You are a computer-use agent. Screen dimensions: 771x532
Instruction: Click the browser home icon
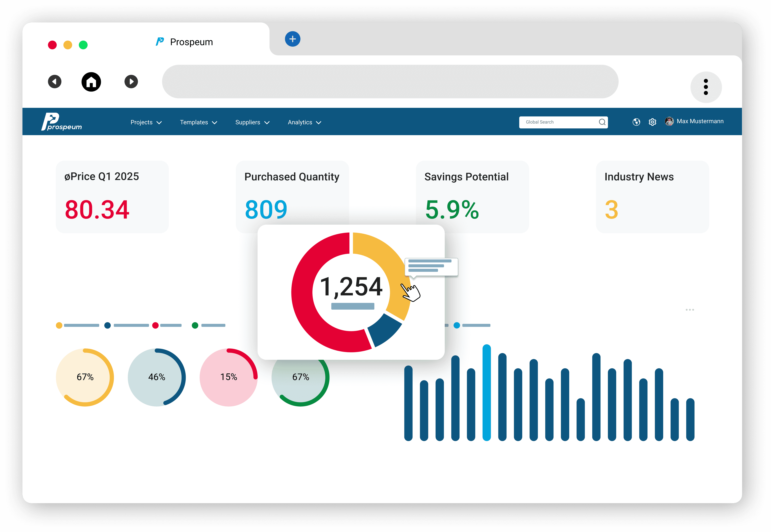(91, 82)
